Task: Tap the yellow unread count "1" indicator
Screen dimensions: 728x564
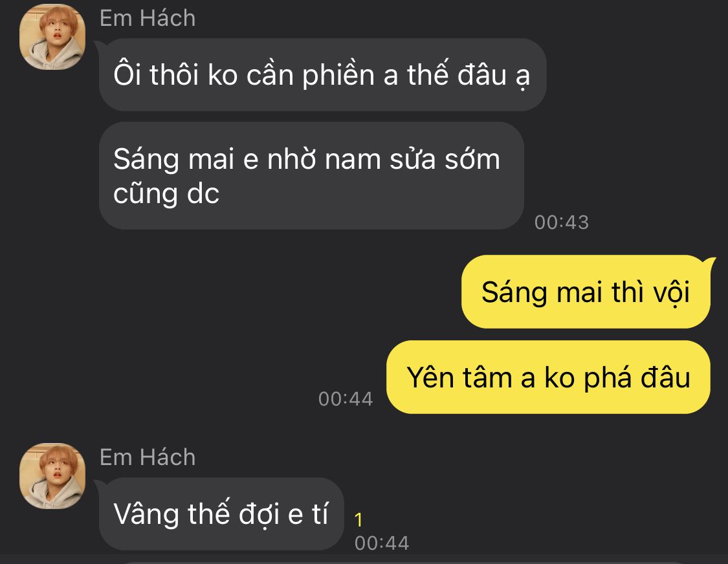Action: pos(358,520)
